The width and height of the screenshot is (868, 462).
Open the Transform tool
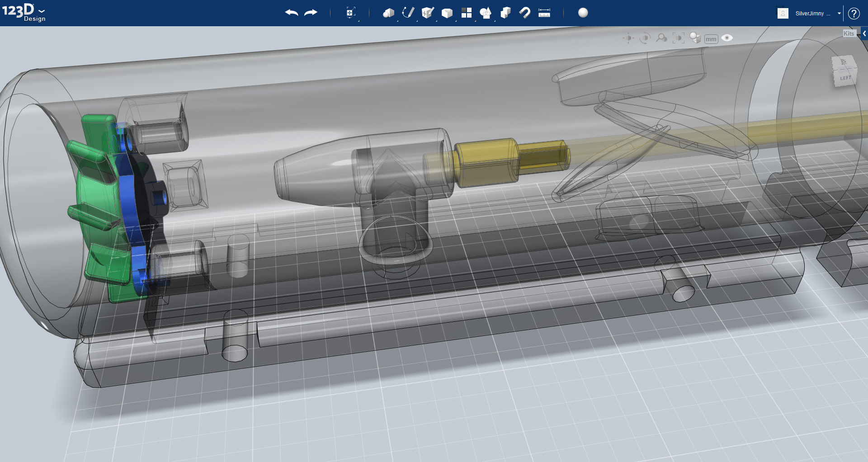[350, 13]
